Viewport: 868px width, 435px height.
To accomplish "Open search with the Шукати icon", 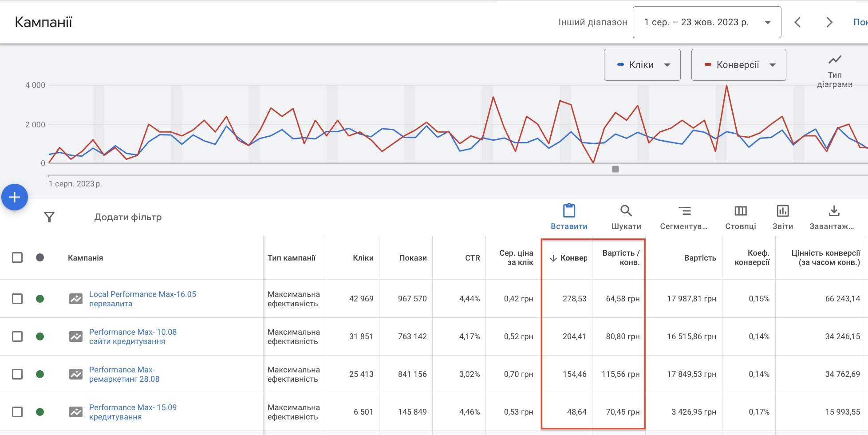I will pyautogui.click(x=626, y=211).
